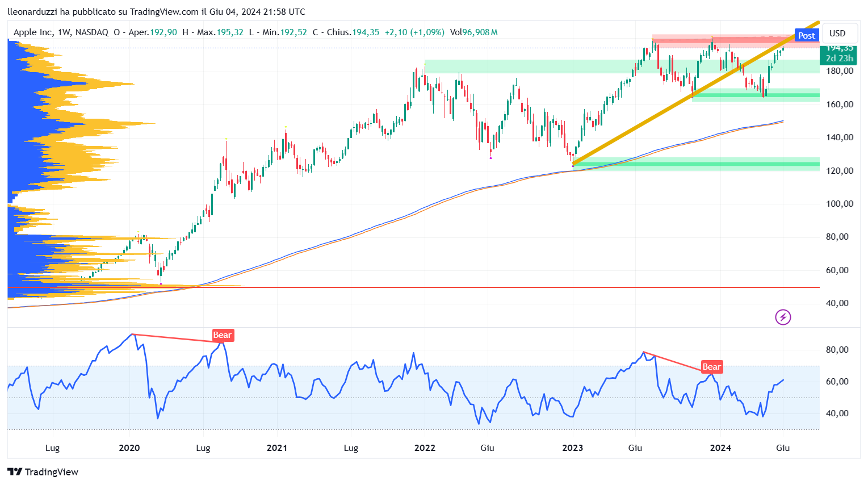Click the 100,00 price axis label
Screen dimensions: 868x485
[840, 203]
